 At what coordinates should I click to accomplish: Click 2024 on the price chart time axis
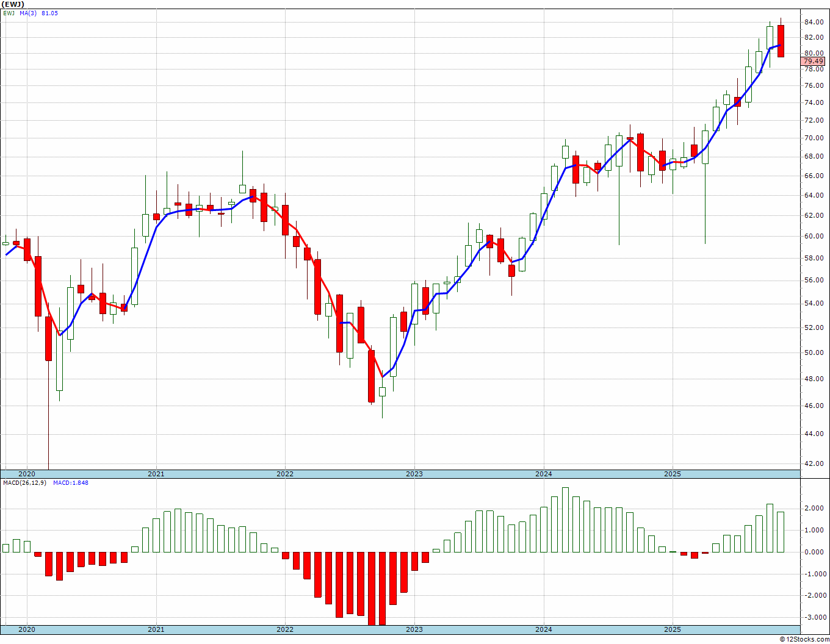tap(544, 474)
